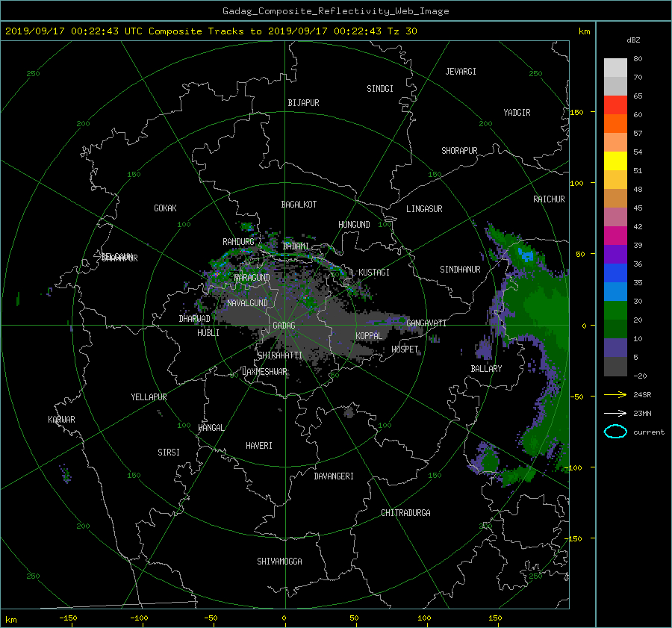Click the white 23MN track arrow legend
The image size is (672, 628).
point(615,413)
